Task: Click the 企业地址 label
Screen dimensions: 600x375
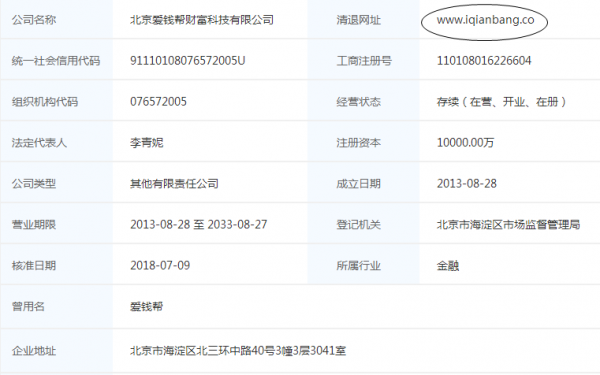Action: [x=34, y=351]
